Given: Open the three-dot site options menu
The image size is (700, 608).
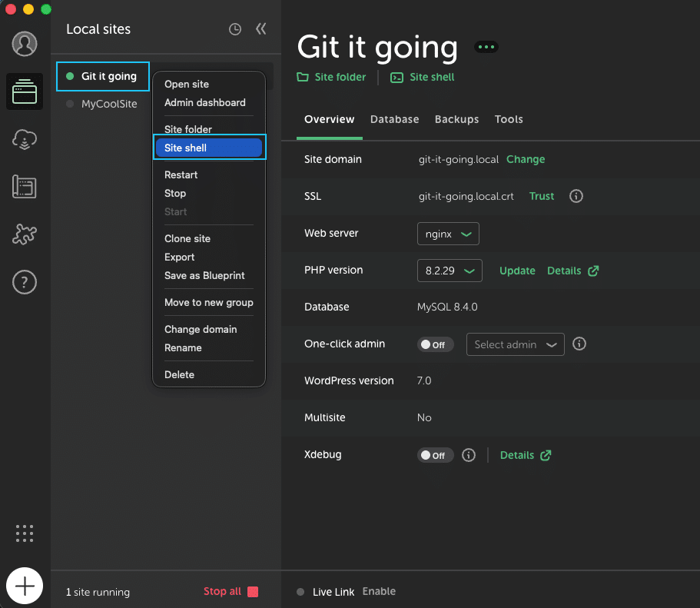Looking at the screenshot, I should click(486, 47).
